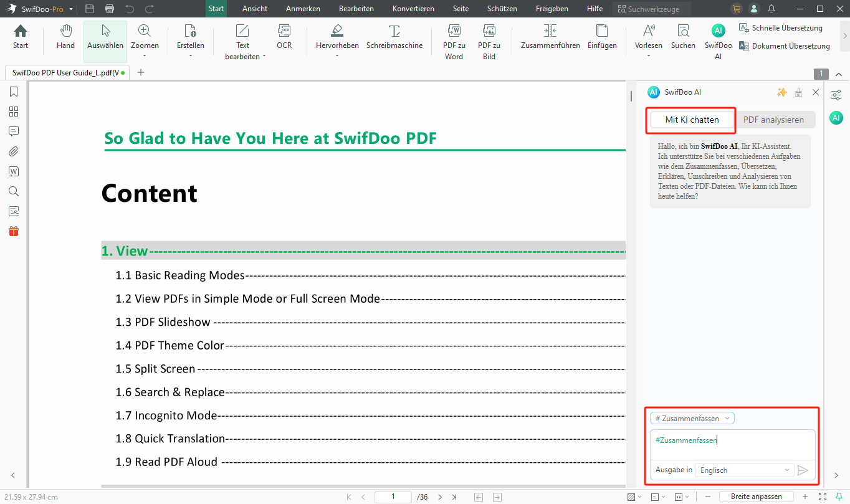Click the AI sparkle star icon

(x=782, y=92)
